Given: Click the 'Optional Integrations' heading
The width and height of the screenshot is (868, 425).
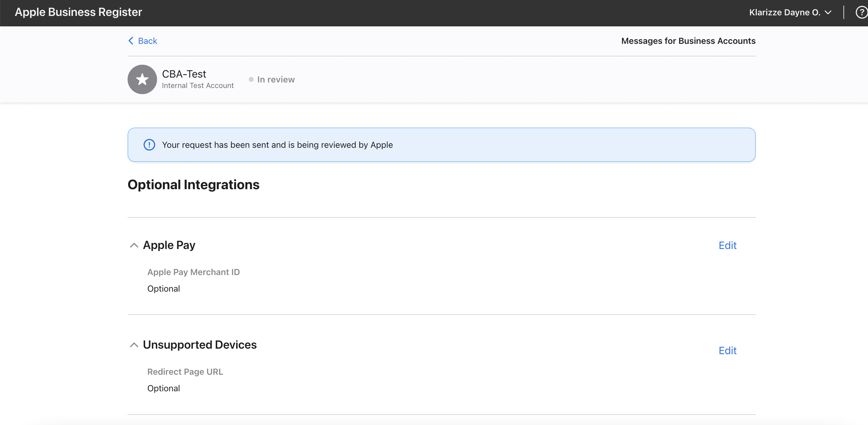Looking at the screenshot, I should (x=194, y=185).
